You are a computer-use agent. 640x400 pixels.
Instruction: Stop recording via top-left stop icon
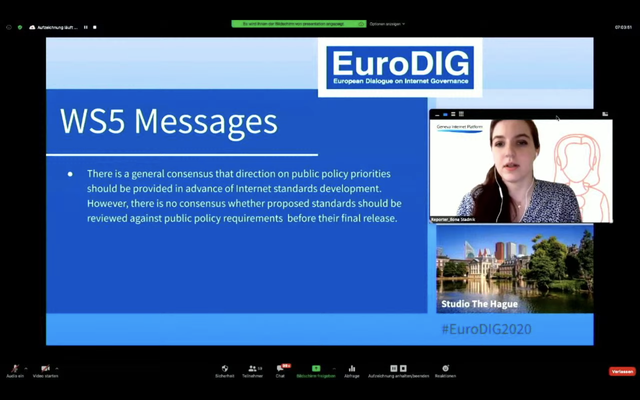click(95, 27)
